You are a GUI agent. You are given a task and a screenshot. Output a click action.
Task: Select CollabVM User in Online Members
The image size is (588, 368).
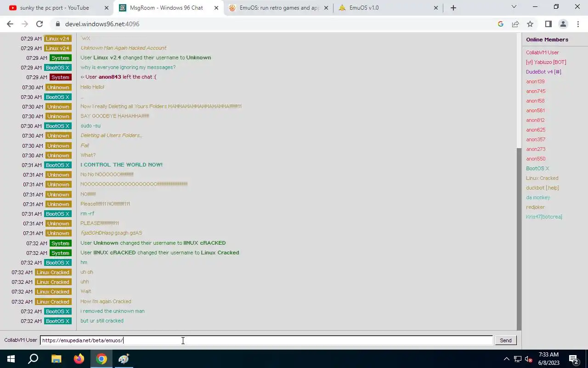[543, 52]
